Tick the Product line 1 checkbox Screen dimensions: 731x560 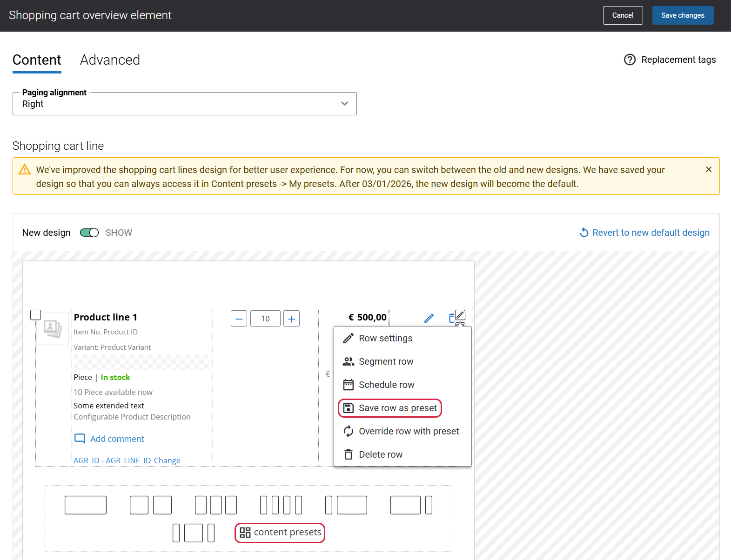point(36,315)
